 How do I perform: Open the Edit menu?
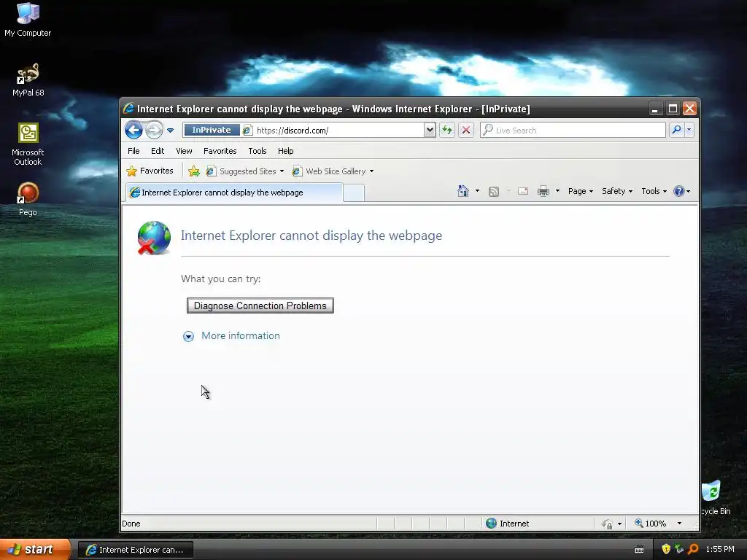pyautogui.click(x=158, y=151)
